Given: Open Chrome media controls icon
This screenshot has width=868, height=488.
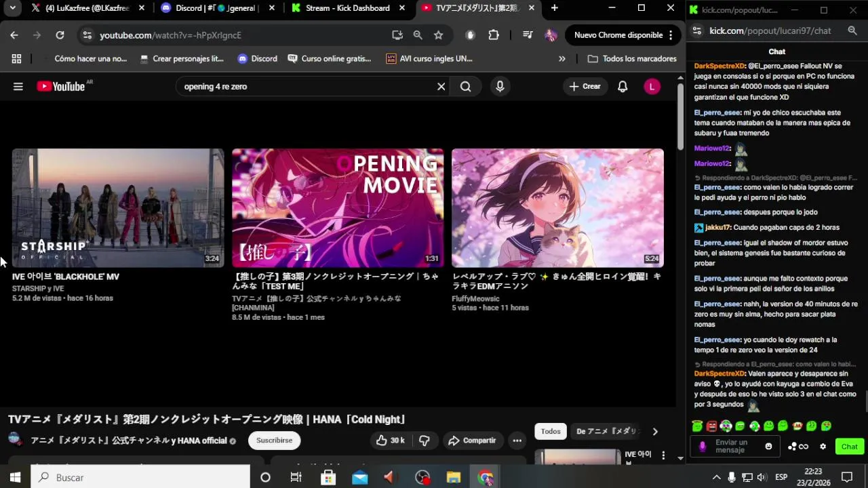Looking at the screenshot, I should [527, 35].
